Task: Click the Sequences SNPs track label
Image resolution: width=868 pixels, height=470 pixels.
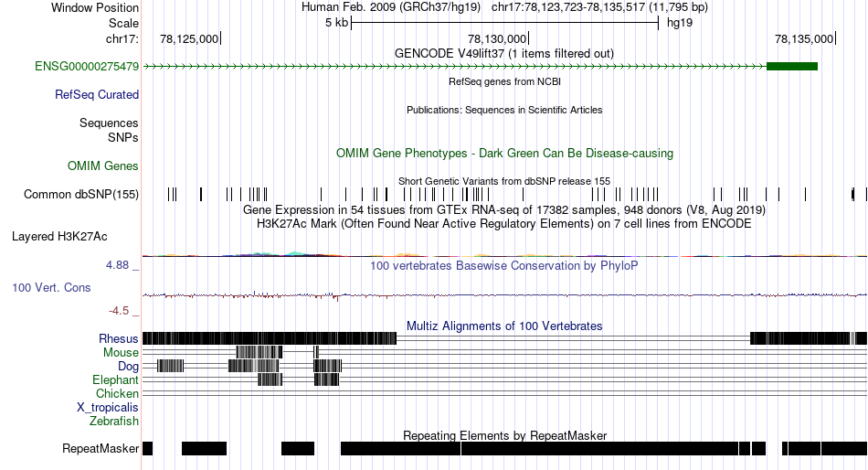Action: (109, 130)
